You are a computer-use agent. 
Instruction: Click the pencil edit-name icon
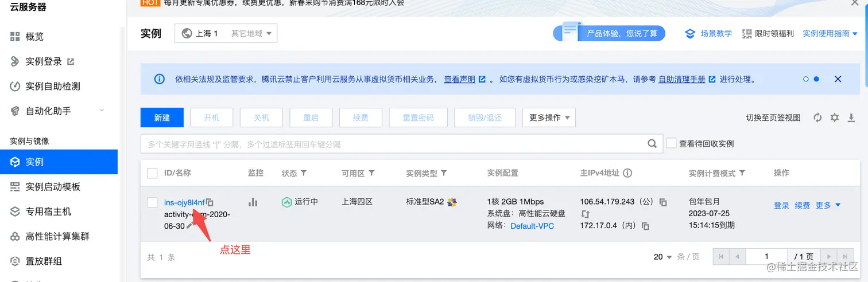[190, 226]
